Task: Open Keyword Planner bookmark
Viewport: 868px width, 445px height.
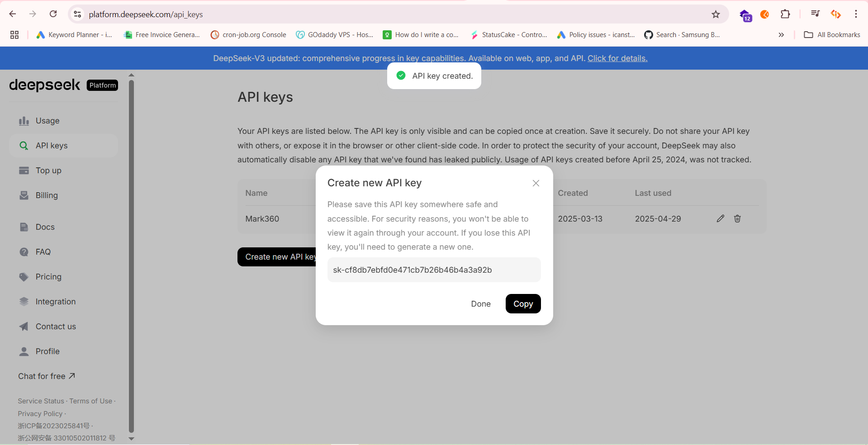Action: [74, 35]
